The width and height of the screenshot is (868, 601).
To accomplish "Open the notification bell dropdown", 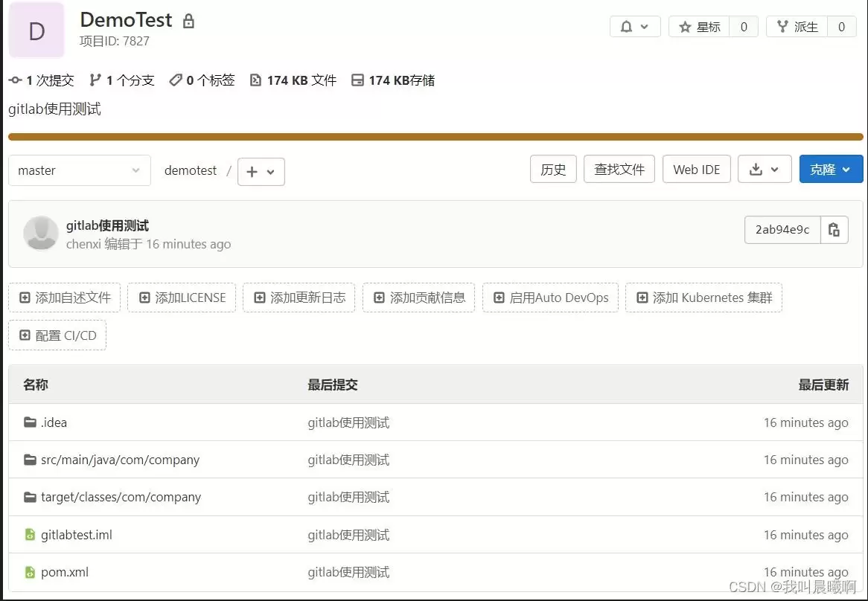I will click(635, 27).
